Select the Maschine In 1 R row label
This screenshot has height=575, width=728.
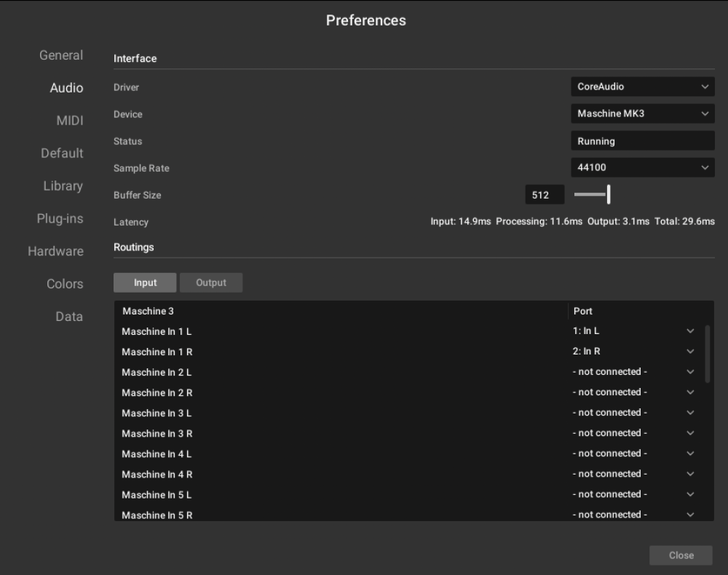(x=157, y=352)
